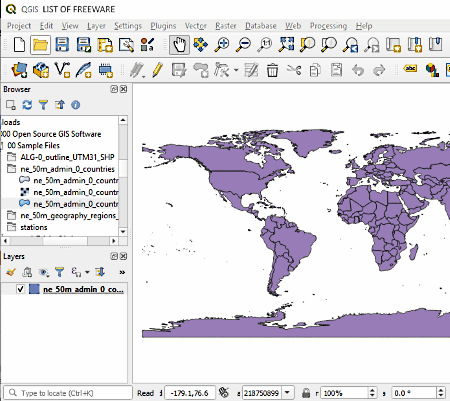This screenshot has width=450, height=401.
Task: Click the Save Project floppy icon
Action: (62, 45)
